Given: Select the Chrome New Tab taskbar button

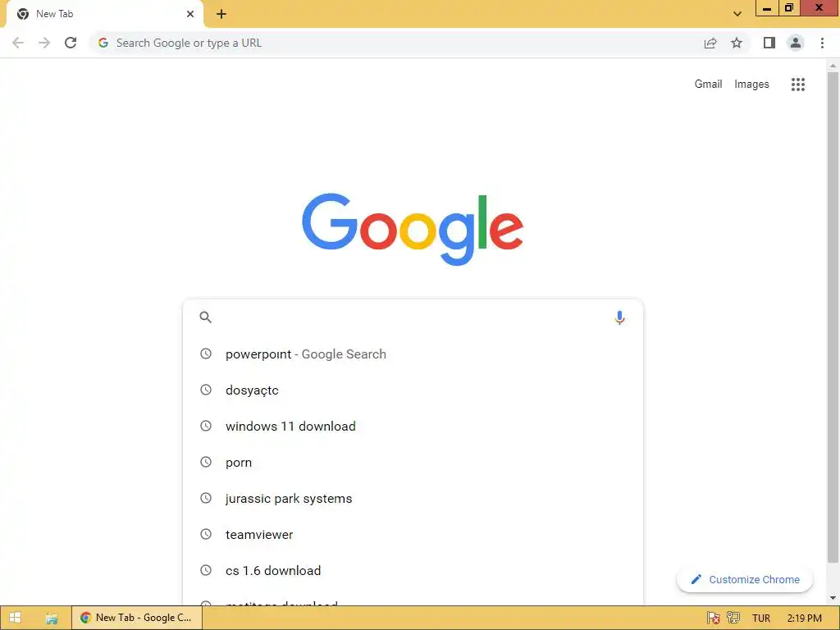Looking at the screenshot, I should click(137, 618).
